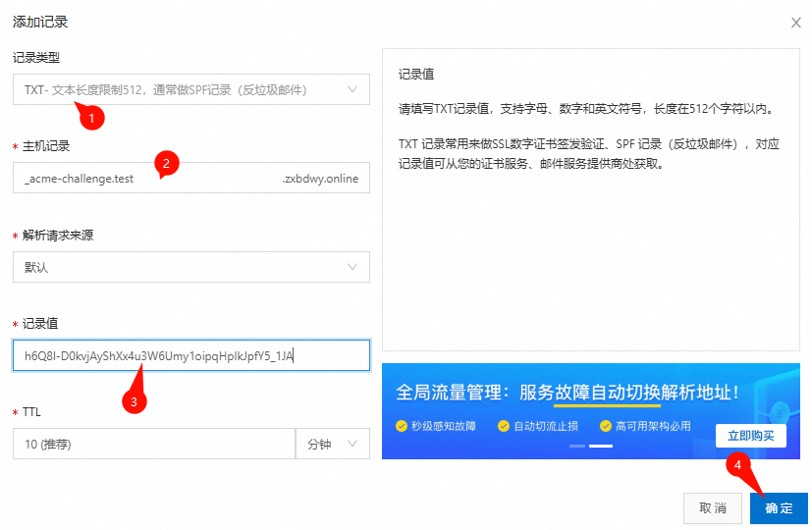Click the chevron next to 分钟
Image resolution: width=812 pixels, height=530 pixels.
click(353, 444)
